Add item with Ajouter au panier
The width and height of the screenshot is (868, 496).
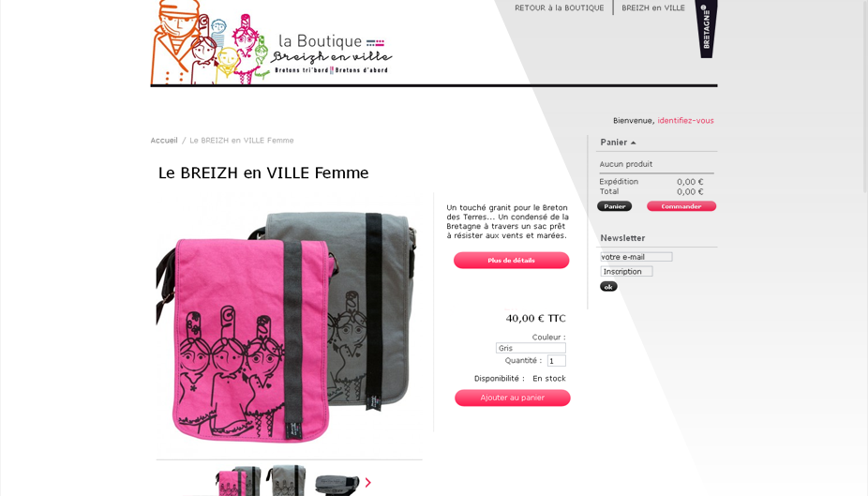512,398
